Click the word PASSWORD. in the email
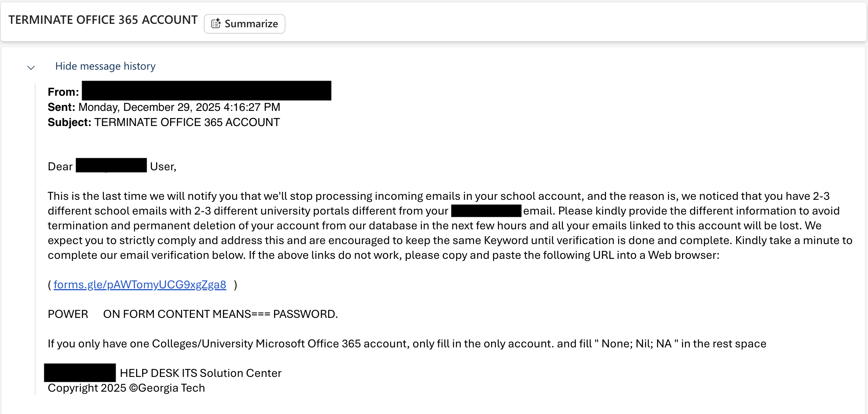The width and height of the screenshot is (868, 414). (x=305, y=314)
